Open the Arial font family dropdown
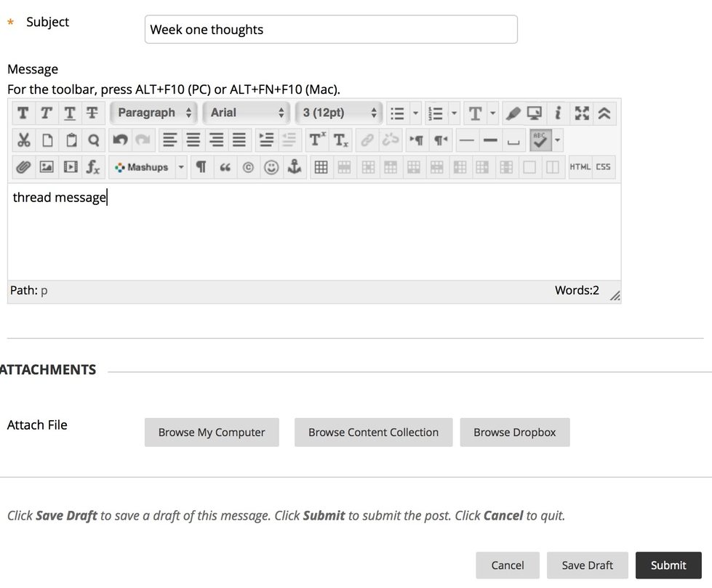712x588 pixels. (247, 113)
